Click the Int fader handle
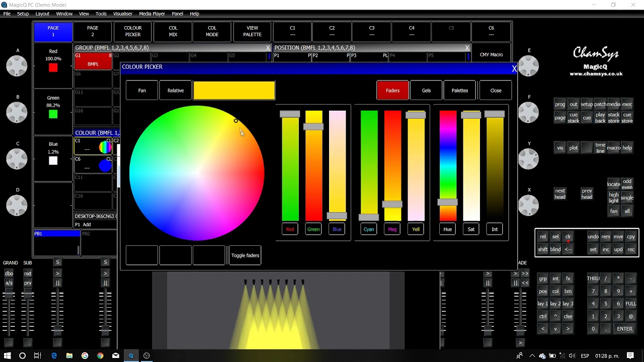Screen dimensions: 644x362 495,115
